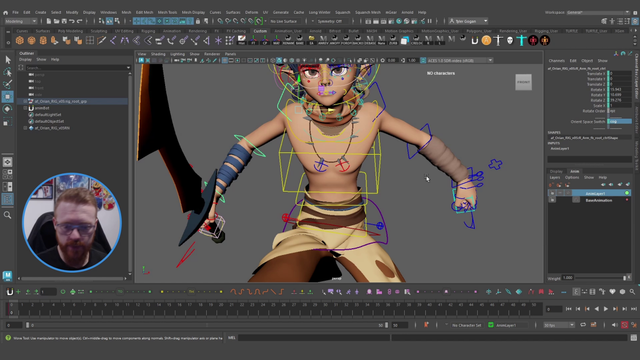This screenshot has width=640, height=360.
Task: Toggle the audio mute speaker icon
Action: (x=615, y=325)
